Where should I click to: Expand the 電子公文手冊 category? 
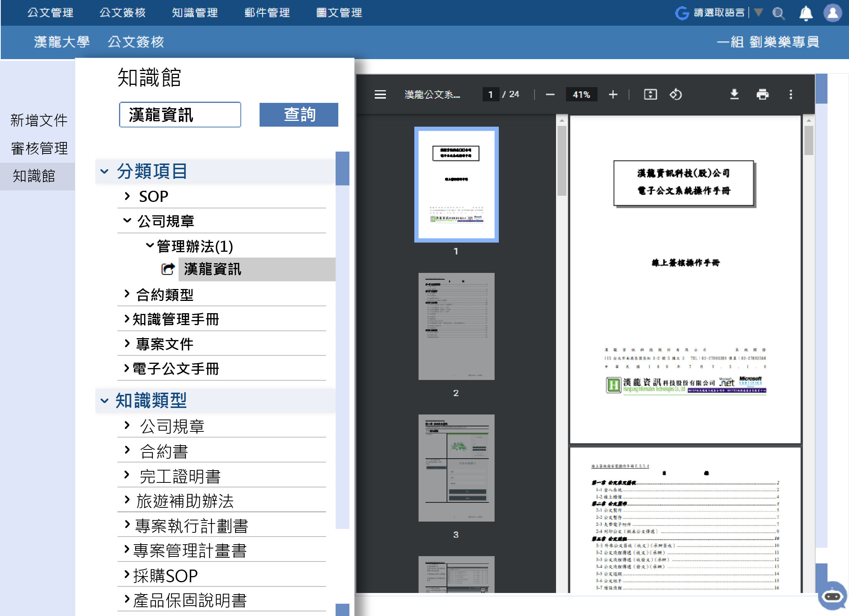click(x=127, y=368)
